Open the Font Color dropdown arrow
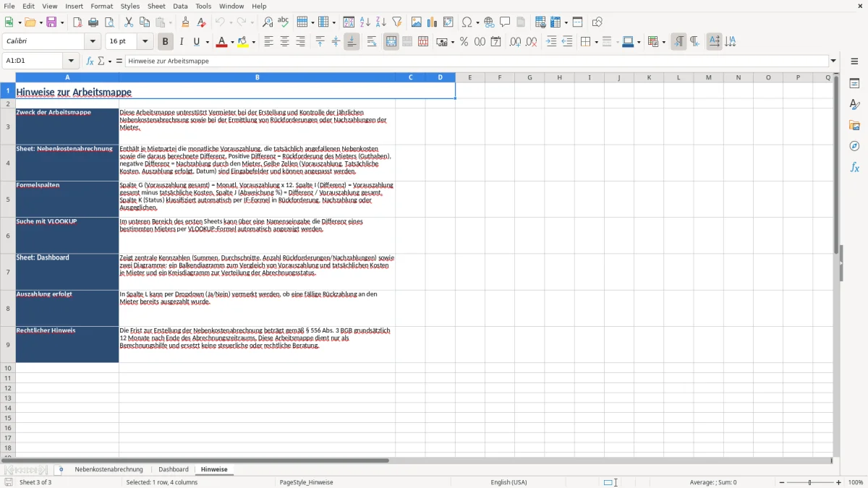The image size is (868, 488). (x=231, y=42)
